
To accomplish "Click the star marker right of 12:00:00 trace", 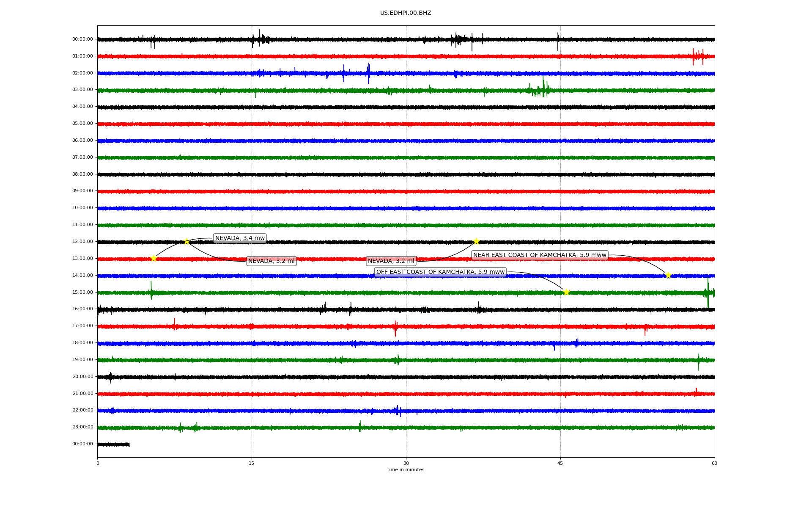I will click(x=476, y=241).
